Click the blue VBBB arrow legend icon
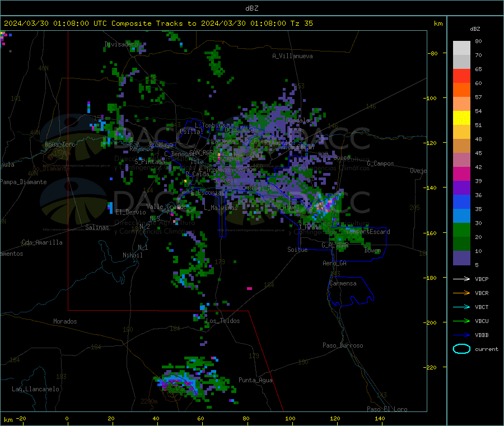 (x=461, y=335)
